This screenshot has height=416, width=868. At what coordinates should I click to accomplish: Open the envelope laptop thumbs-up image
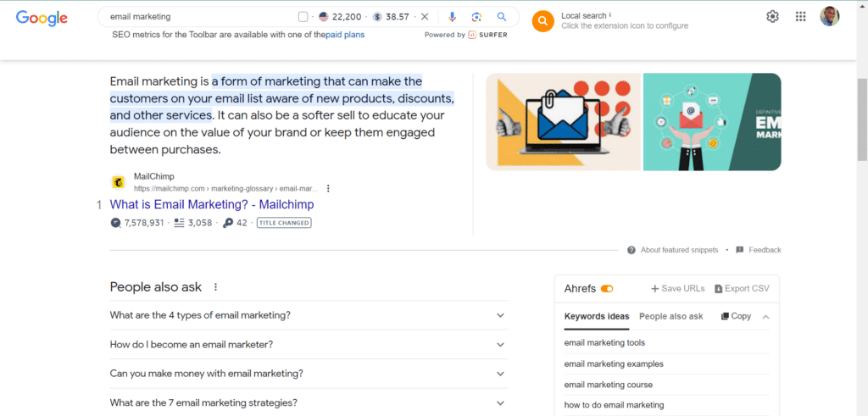coord(564,122)
